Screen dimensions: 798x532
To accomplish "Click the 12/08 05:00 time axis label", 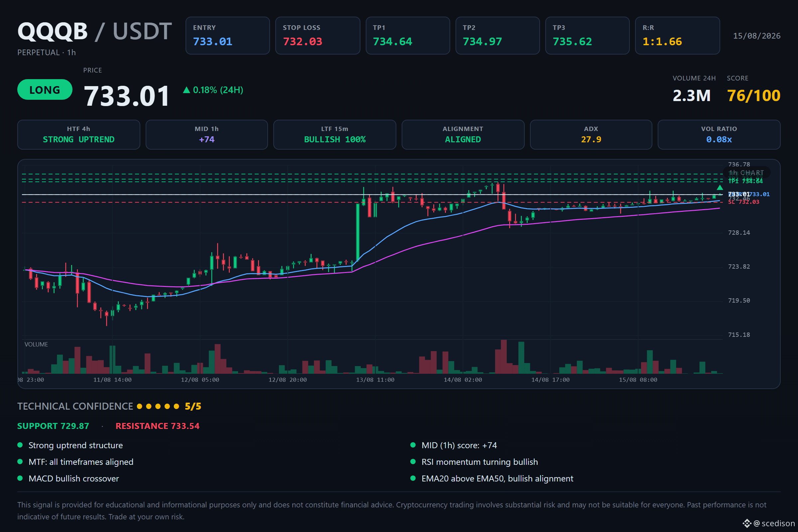I will [200, 380].
